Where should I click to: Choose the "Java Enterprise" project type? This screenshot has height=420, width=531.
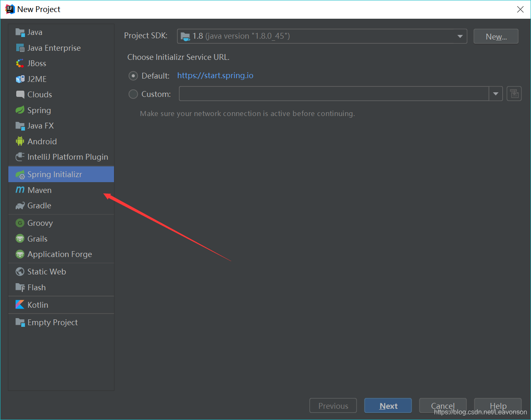click(x=61, y=48)
